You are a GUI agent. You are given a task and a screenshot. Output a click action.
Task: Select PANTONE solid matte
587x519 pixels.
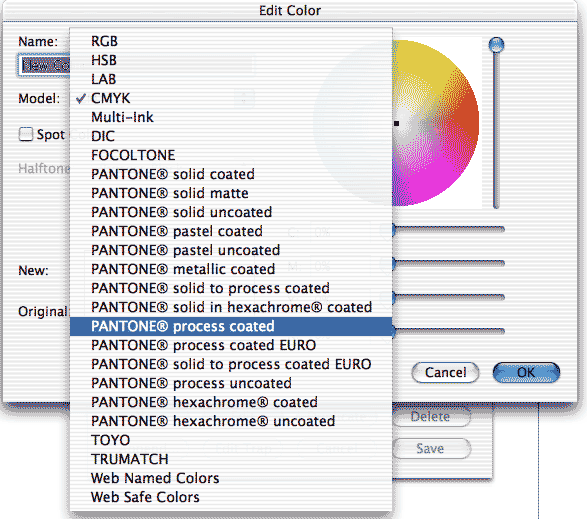[231, 193]
